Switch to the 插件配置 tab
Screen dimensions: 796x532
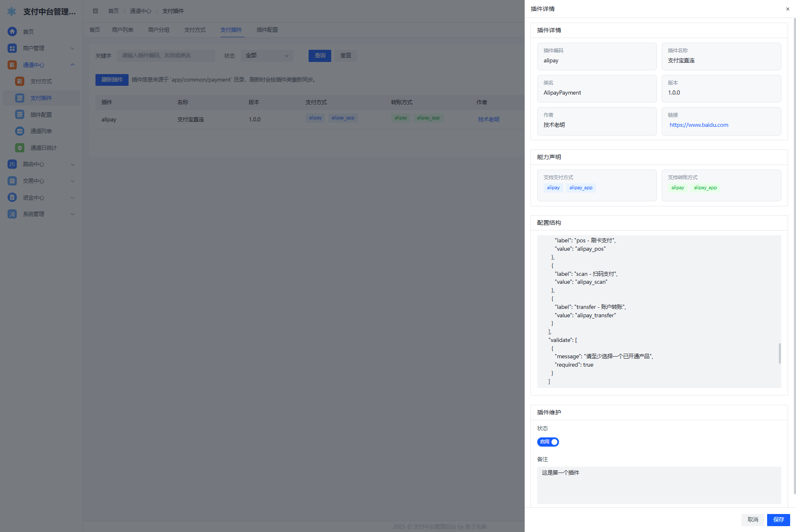pos(267,30)
